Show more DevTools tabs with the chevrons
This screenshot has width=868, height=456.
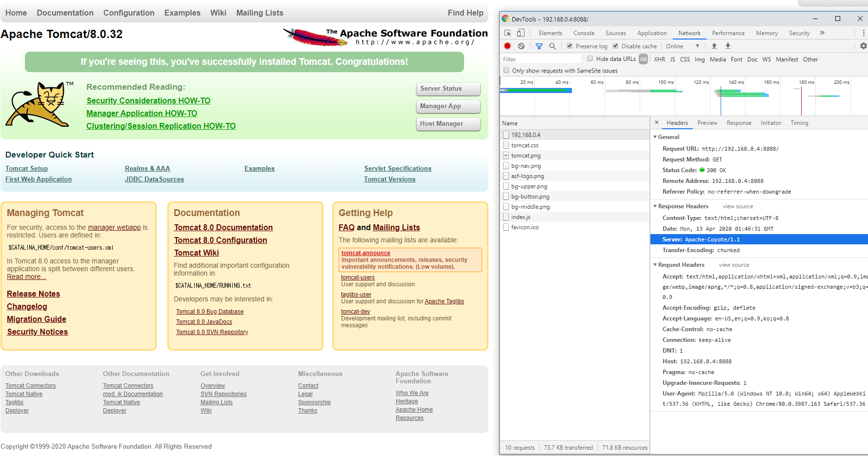(x=822, y=33)
